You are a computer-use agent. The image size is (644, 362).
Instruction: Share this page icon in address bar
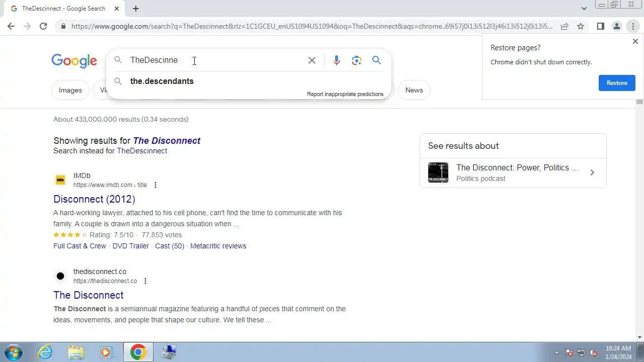(565, 26)
